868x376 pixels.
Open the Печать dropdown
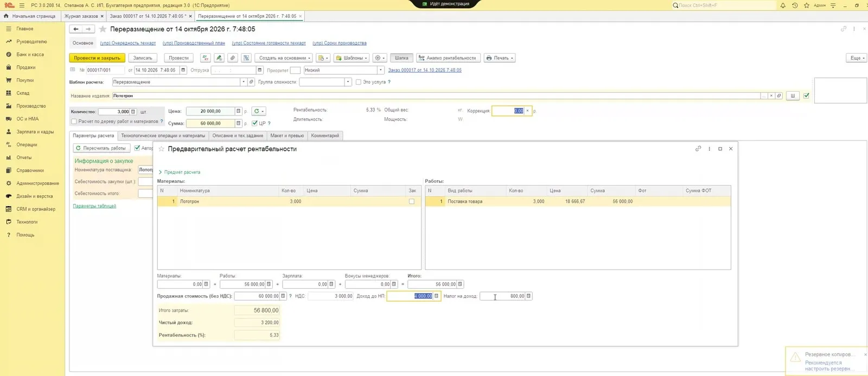499,58
